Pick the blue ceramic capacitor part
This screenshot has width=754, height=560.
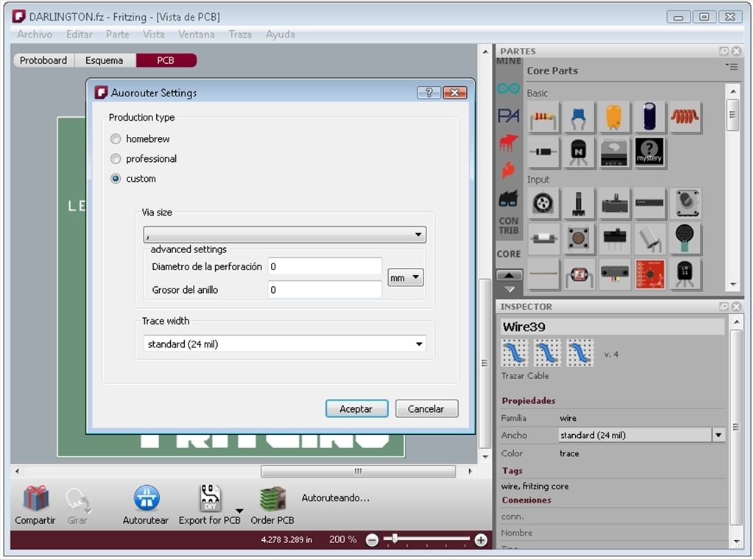pyautogui.click(x=579, y=117)
